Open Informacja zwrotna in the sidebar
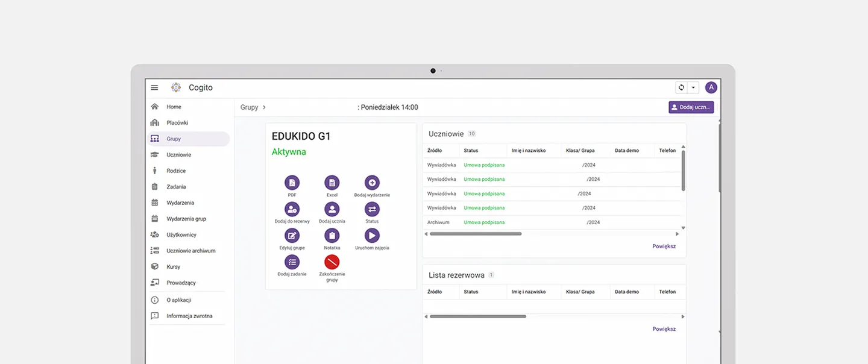868x364 pixels. point(189,316)
